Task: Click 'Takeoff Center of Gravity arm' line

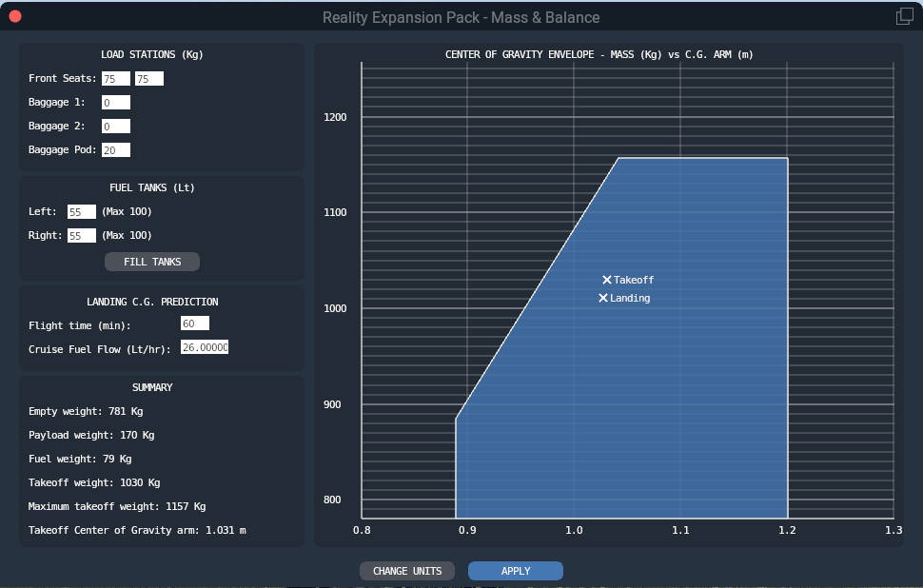Action: 137,530
